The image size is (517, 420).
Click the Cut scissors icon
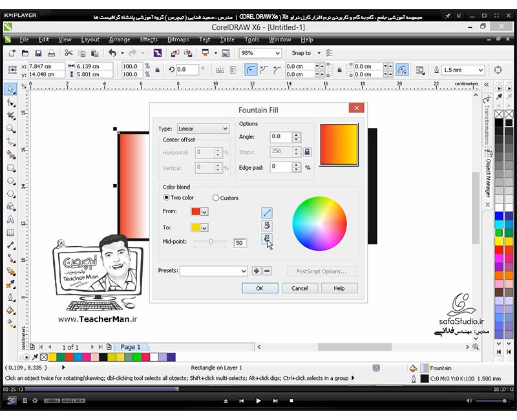[69, 53]
